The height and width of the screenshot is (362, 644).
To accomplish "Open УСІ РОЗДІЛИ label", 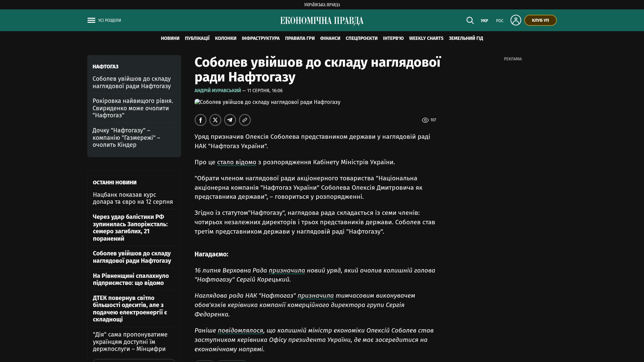I will tap(110, 20).
